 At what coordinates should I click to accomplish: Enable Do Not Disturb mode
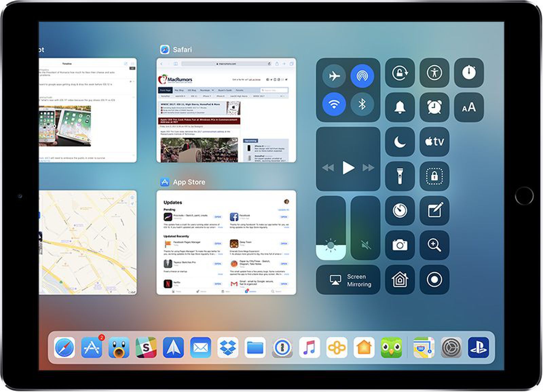400,142
